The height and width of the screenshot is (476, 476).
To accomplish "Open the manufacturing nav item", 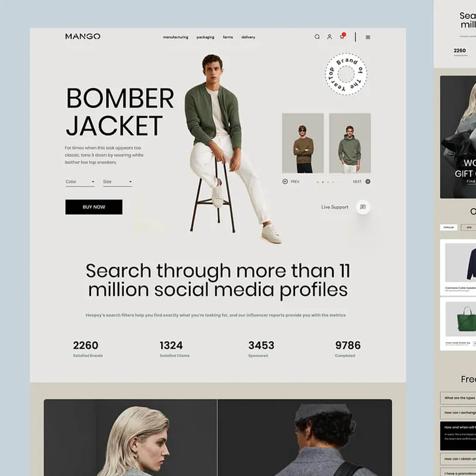I will coord(175,37).
